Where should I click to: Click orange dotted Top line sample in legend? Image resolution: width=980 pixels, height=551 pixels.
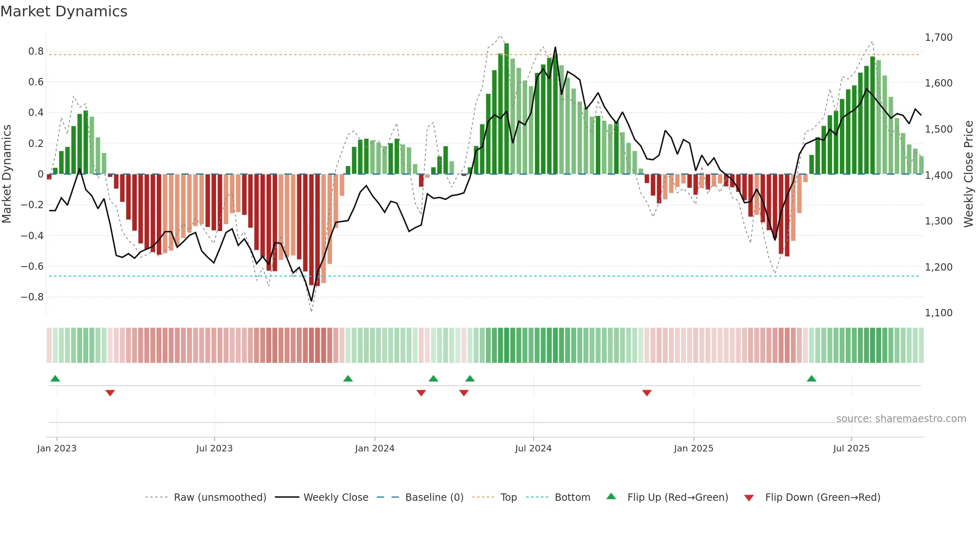(483, 497)
